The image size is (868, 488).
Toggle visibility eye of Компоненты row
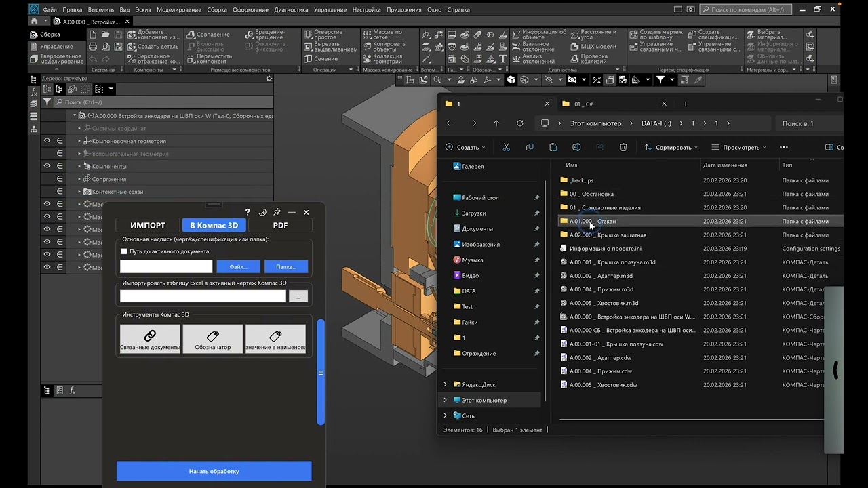(47, 166)
